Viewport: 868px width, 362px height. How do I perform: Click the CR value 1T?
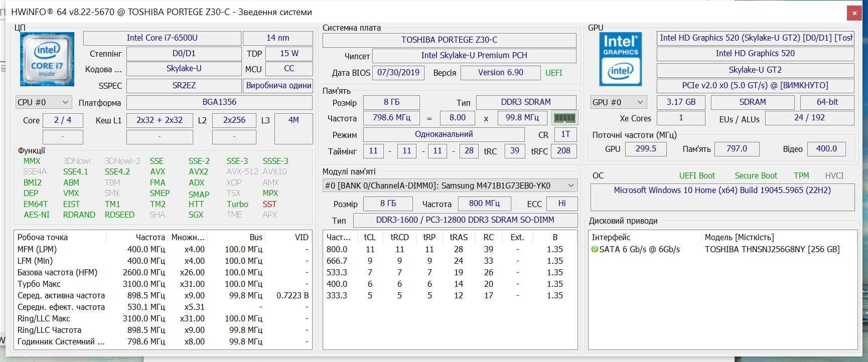tap(565, 134)
